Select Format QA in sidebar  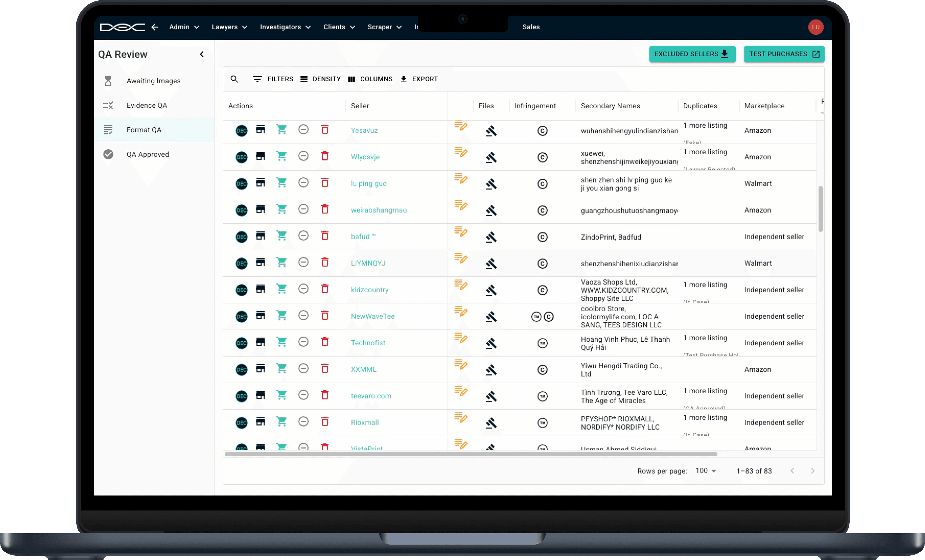tap(154, 130)
